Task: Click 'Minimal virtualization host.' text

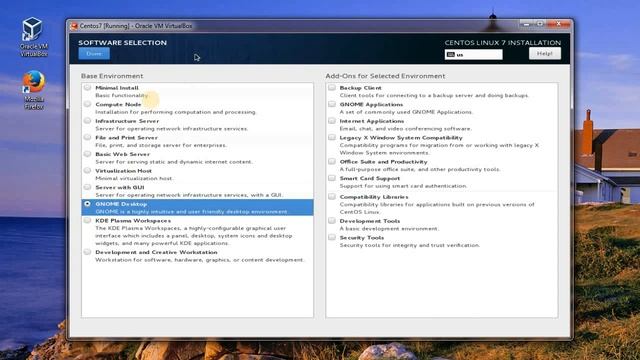Action: (x=134, y=178)
